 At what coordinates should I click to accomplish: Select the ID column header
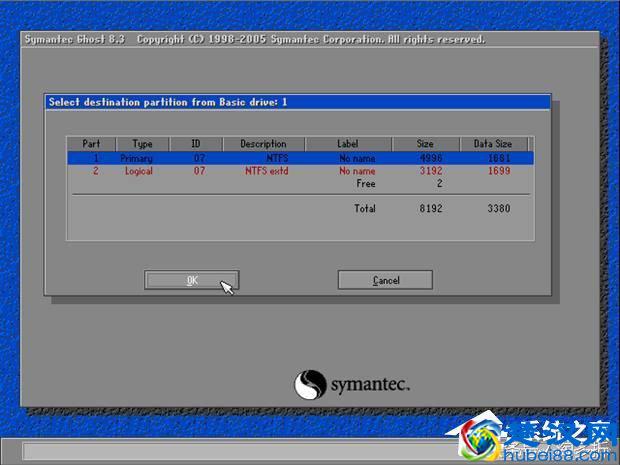(196, 144)
